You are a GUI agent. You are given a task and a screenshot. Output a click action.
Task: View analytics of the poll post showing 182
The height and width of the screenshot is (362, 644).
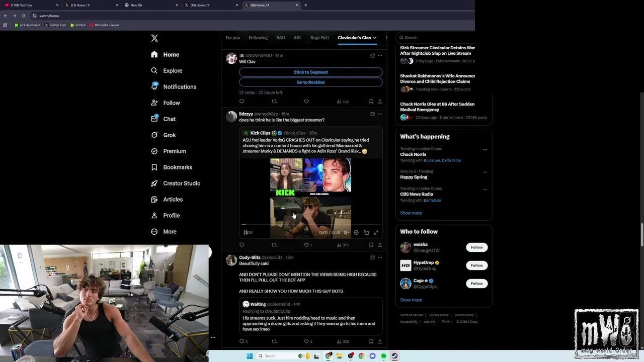click(342, 102)
